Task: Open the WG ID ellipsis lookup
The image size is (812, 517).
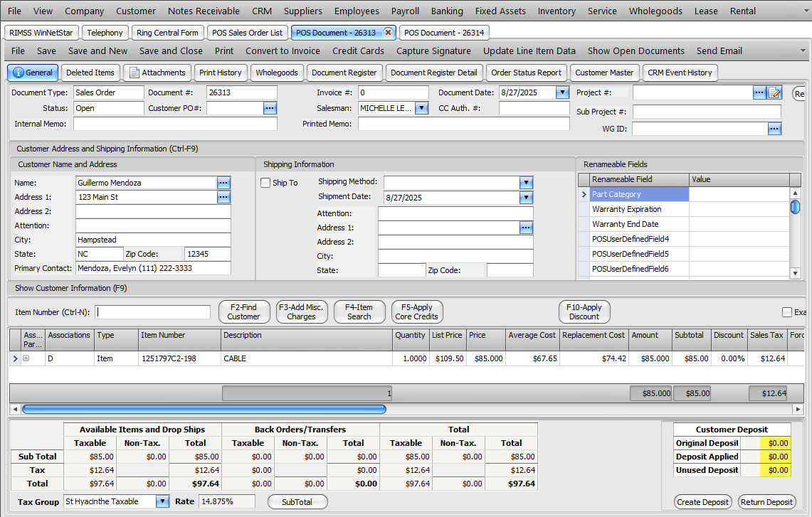Action: tap(774, 128)
